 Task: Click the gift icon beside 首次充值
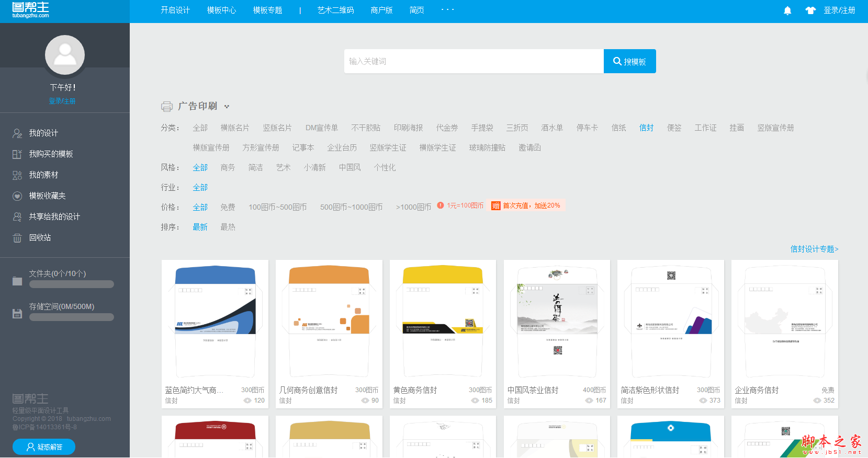(x=495, y=206)
